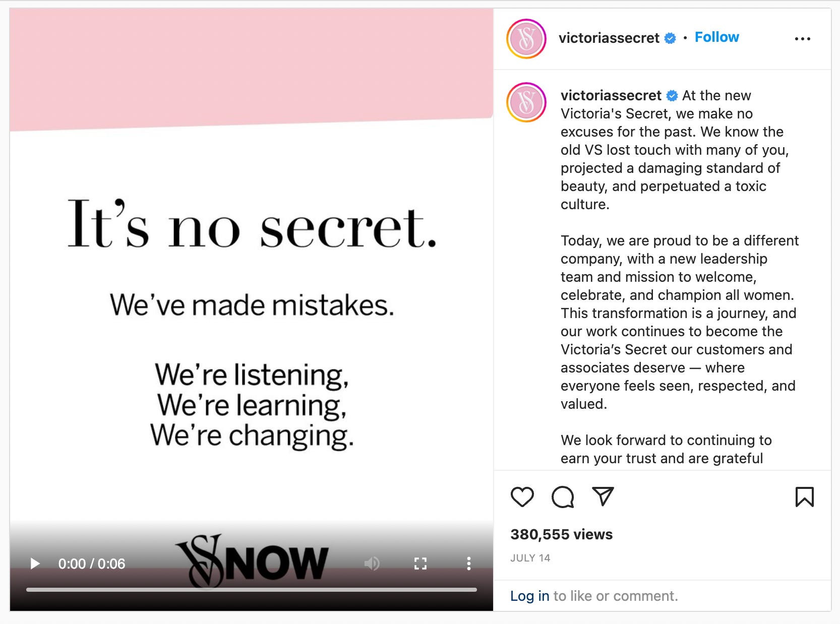The height and width of the screenshot is (624, 840).
Task: Enter fullscreen video mode
Action: [x=421, y=564]
